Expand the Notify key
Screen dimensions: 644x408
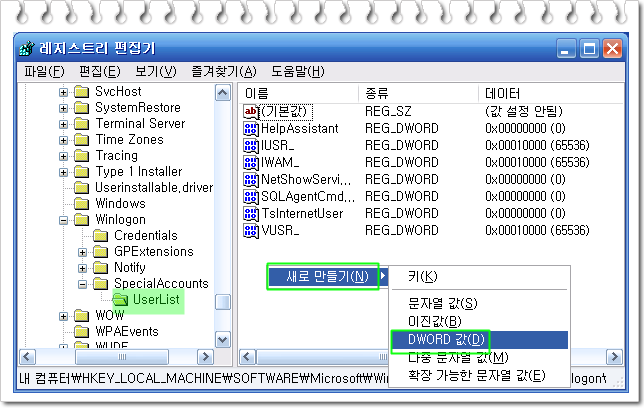pyautogui.click(x=83, y=268)
